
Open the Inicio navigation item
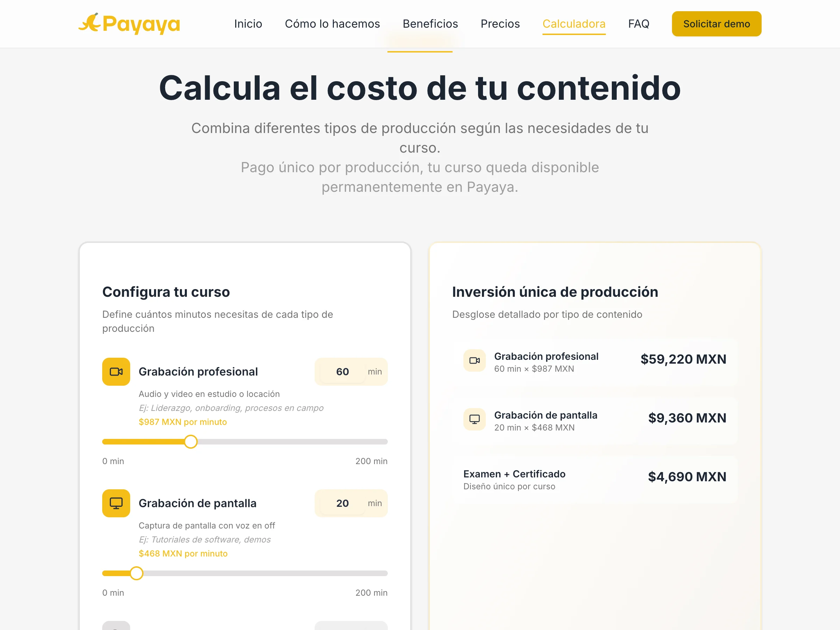(248, 23)
